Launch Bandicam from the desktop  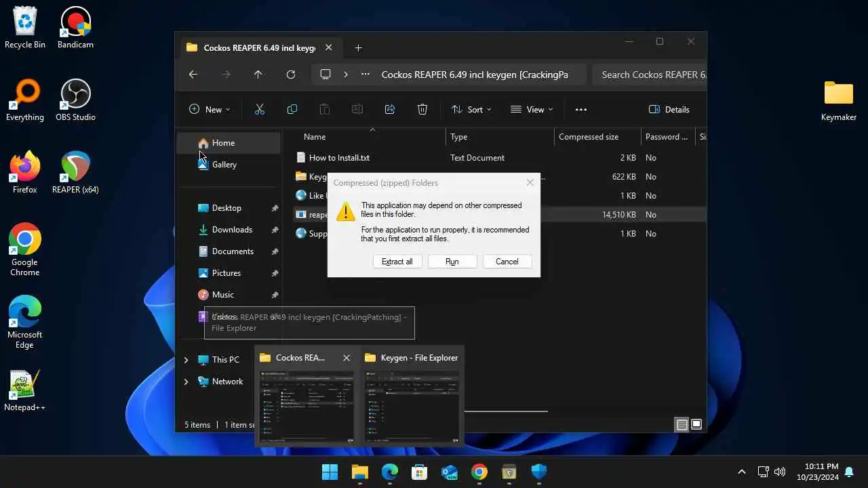(x=75, y=28)
